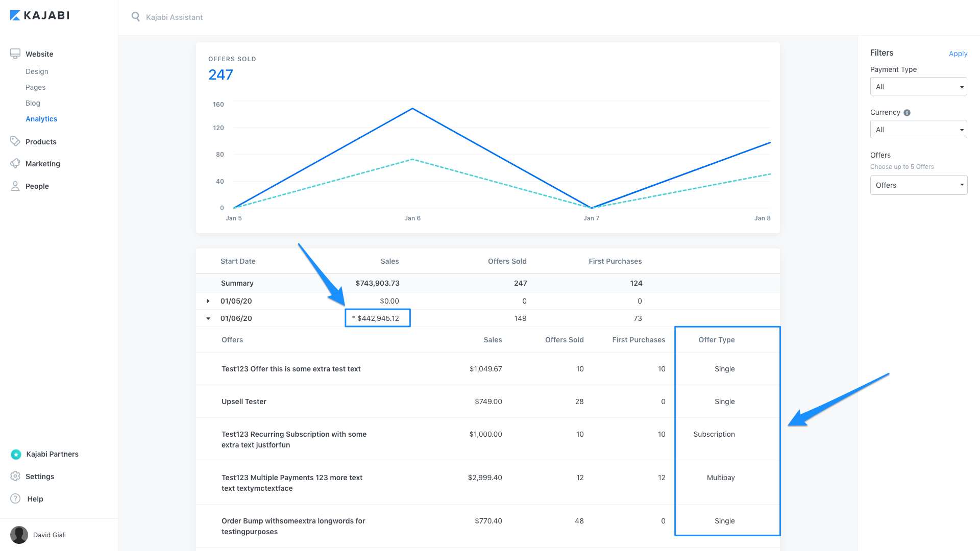The image size is (980, 551).
Task: Click the Currency info icon
Action: click(x=907, y=113)
